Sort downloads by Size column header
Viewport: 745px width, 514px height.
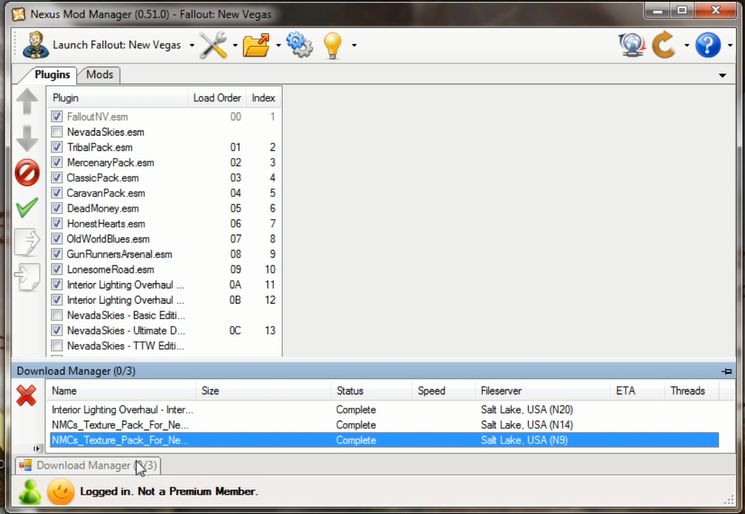(x=263, y=391)
